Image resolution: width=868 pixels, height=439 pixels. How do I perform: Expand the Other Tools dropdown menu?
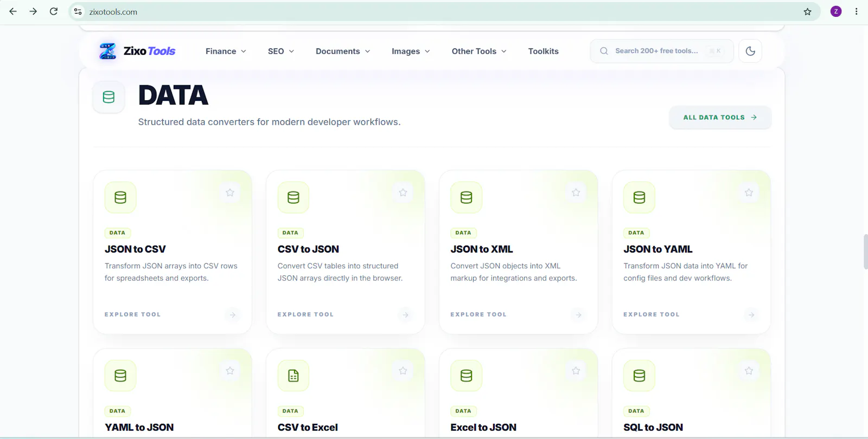pyautogui.click(x=479, y=51)
